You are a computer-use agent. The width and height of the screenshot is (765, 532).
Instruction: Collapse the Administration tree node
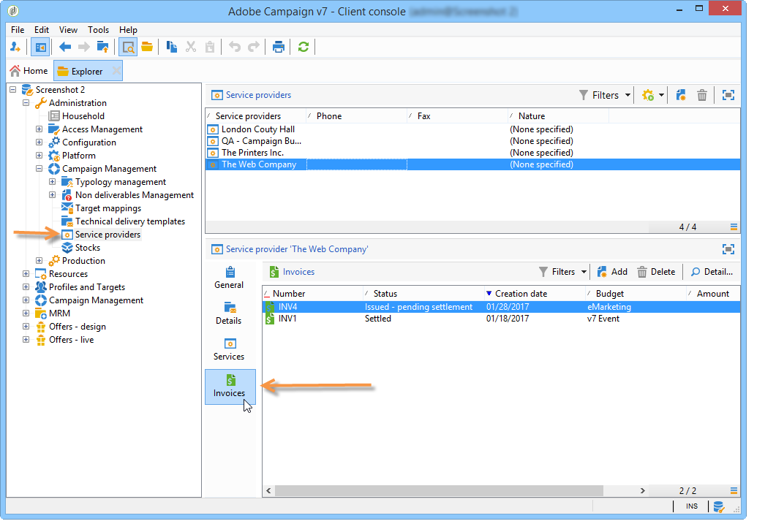pos(26,103)
